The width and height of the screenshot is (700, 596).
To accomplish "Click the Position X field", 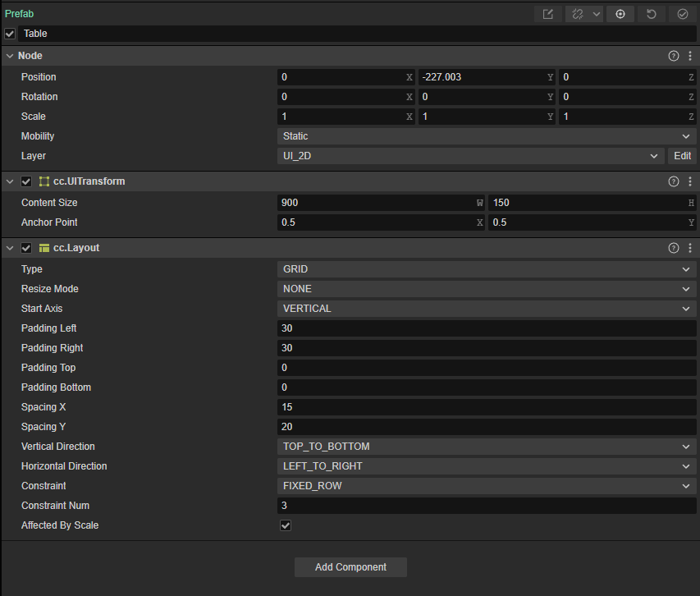I will coord(346,77).
